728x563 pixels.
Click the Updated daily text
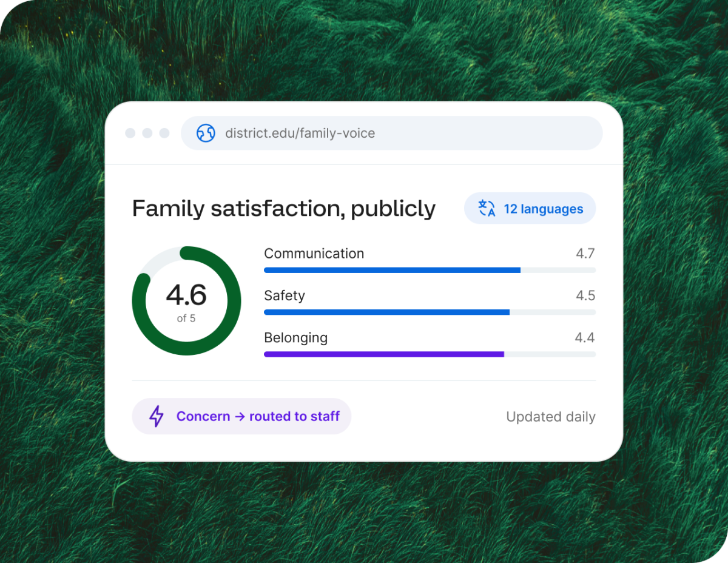coord(551,417)
